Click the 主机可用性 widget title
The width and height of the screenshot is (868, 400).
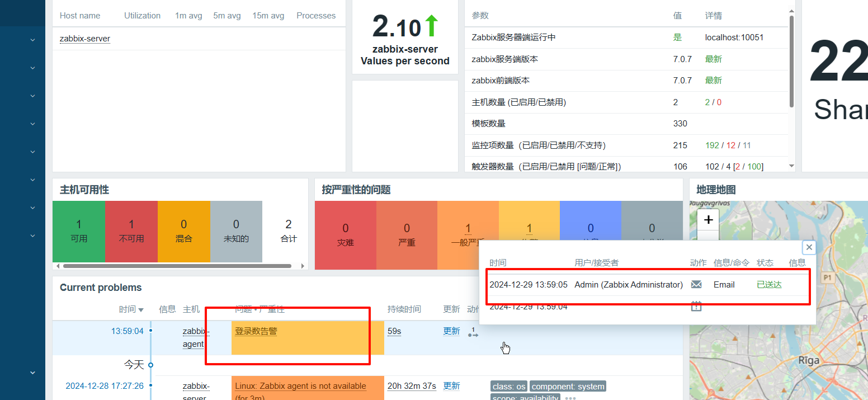(84, 190)
